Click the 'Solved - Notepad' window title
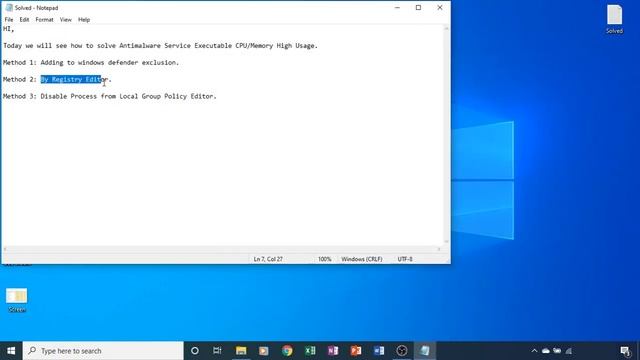Screen dimensions: 640x360 point(36,8)
